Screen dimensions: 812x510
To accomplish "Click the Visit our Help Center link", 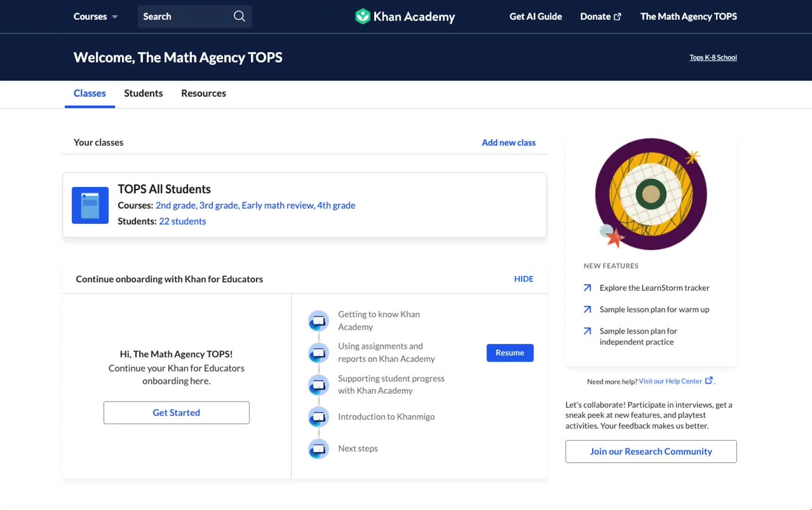I will point(670,381).
